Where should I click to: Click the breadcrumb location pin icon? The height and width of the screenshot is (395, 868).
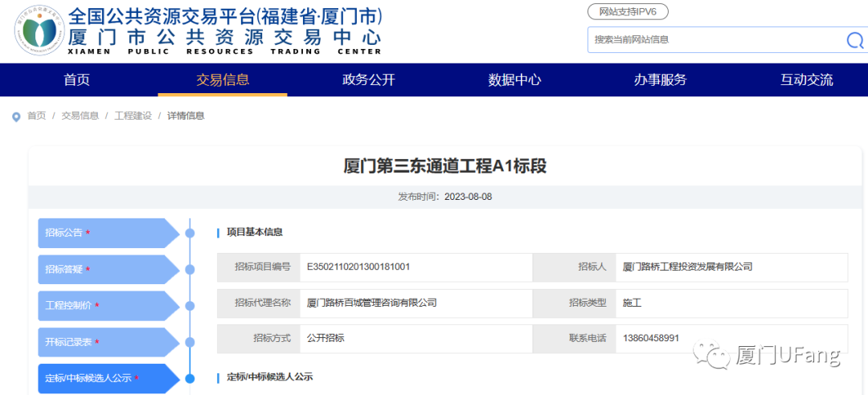tap(16, 116)
